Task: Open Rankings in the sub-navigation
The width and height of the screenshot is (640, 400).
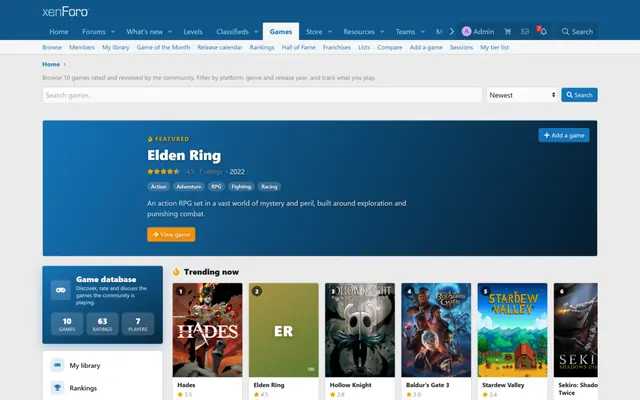Action: (x=262, y=47)
